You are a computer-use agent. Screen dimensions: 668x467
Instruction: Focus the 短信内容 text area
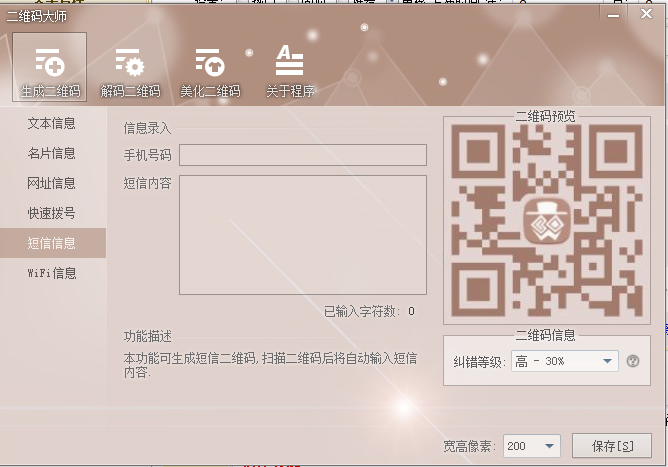pyautogui.click(x=302, y=235)
